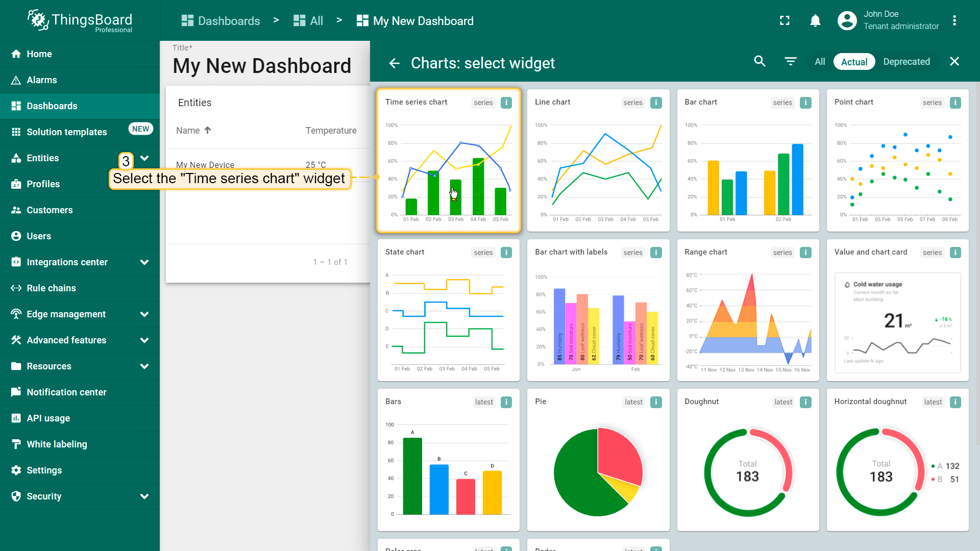Select the All widget filter option

[x=820, y=62]
